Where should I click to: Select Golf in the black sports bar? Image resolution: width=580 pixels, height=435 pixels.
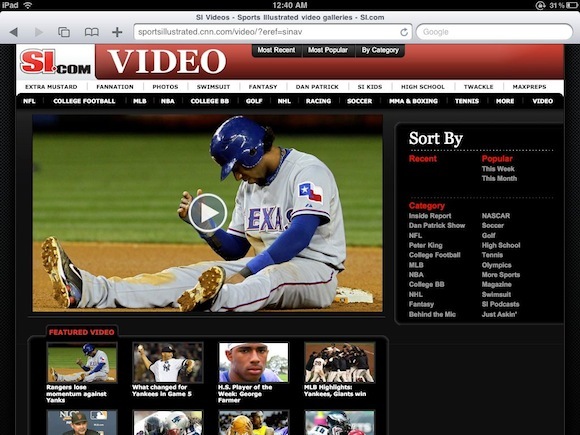click(254, 101)
